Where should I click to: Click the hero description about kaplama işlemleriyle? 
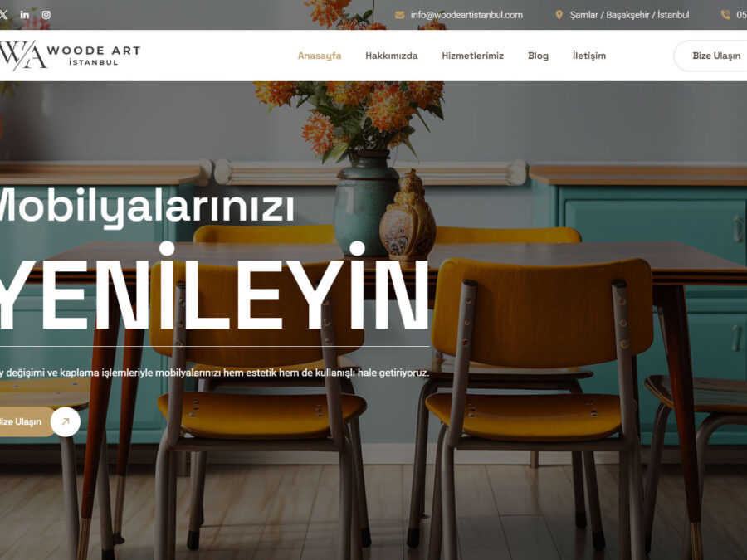tap(214, 373)
